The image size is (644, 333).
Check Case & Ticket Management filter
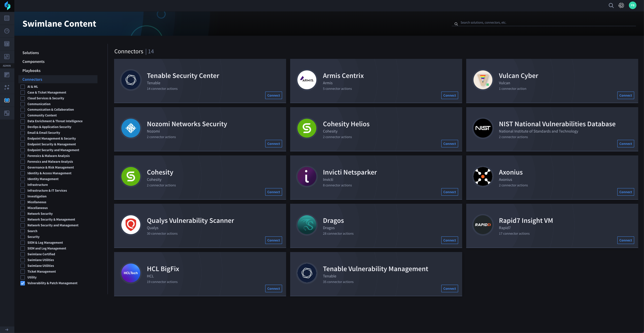tap(23, 92)
